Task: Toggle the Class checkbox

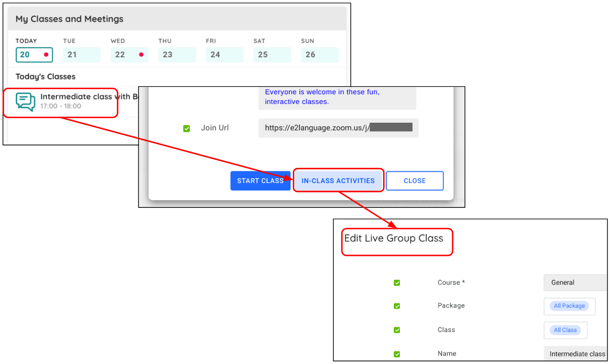Action: point(397,330)
